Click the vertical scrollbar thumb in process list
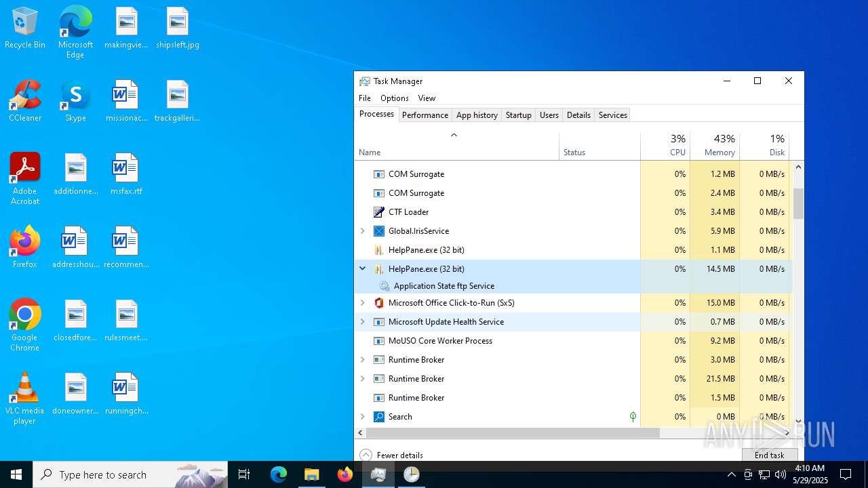The image size is (868, 488). [798, 203]
